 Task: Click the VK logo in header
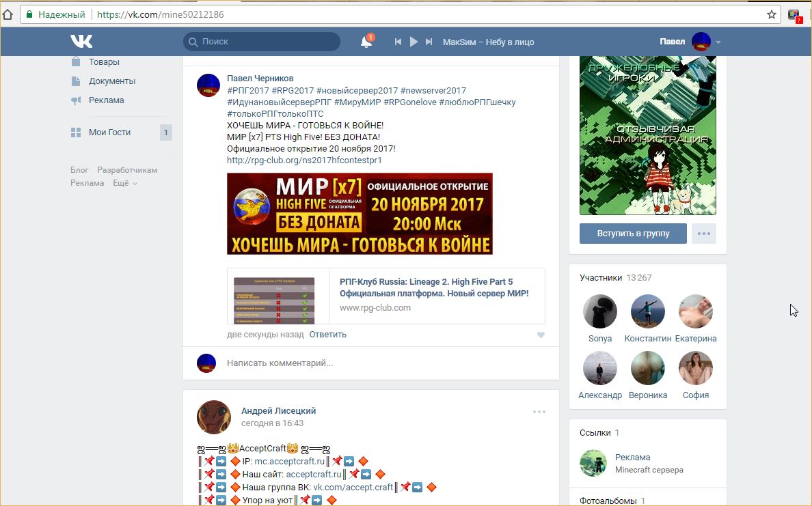(x=81, y=42)
